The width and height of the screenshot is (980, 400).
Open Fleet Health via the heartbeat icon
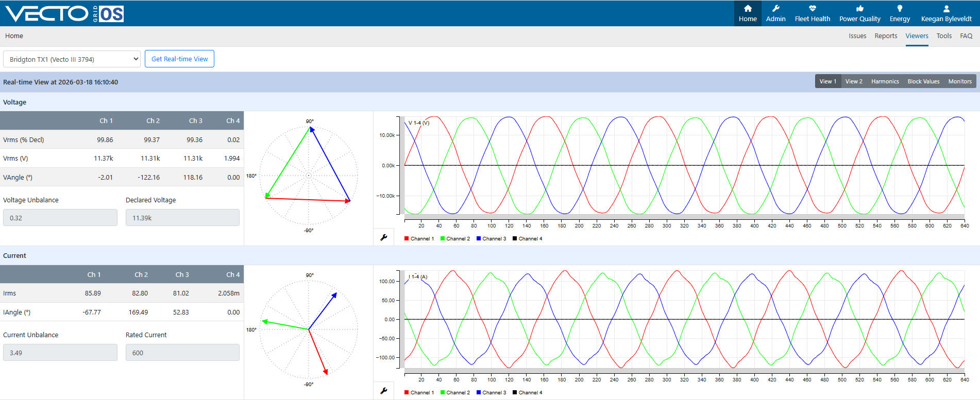(x=812, y=9)
